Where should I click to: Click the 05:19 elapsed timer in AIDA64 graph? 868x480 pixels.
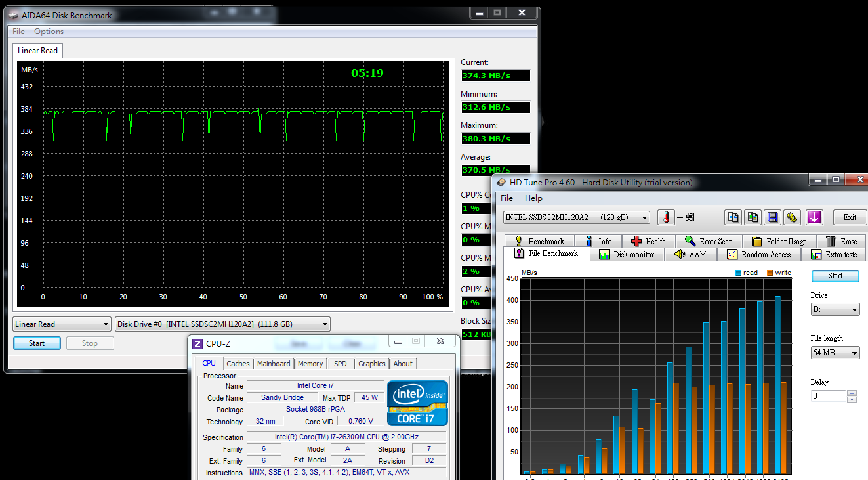click(x=367, y=73)
